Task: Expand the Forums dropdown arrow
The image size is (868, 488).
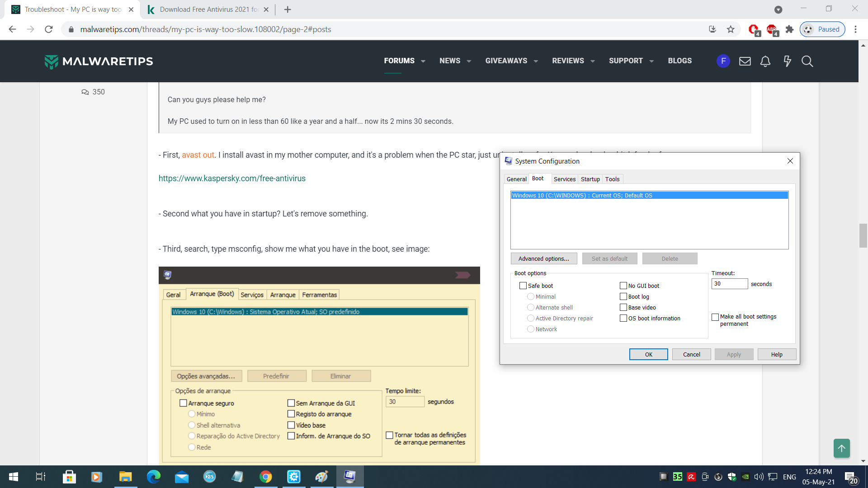Action: tap(423, 61)
